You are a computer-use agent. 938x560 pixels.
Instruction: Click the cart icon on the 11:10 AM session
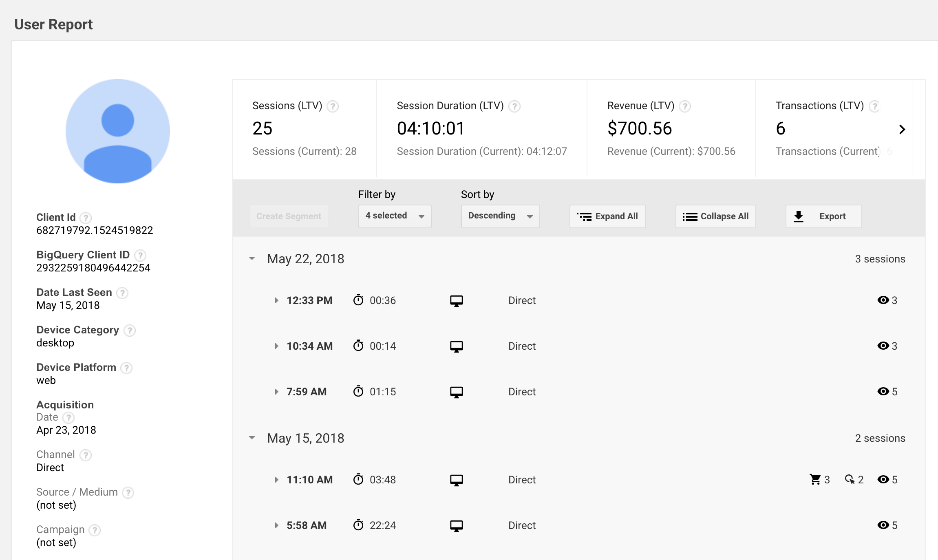pyautogui.click(x=815, y=479)
